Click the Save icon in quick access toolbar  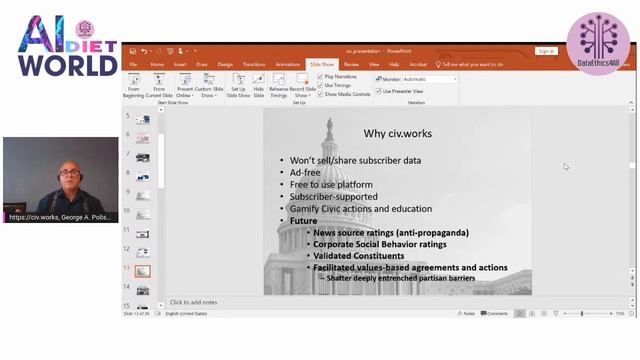click(133, 51)
